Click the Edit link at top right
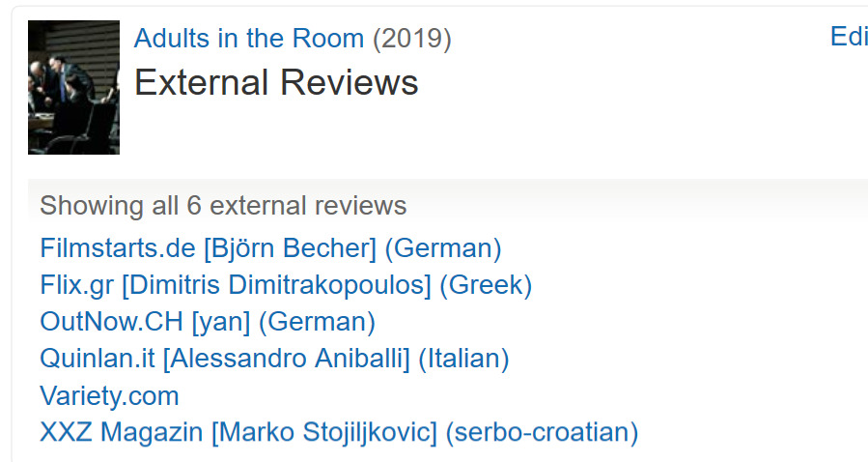 [849, 37]
